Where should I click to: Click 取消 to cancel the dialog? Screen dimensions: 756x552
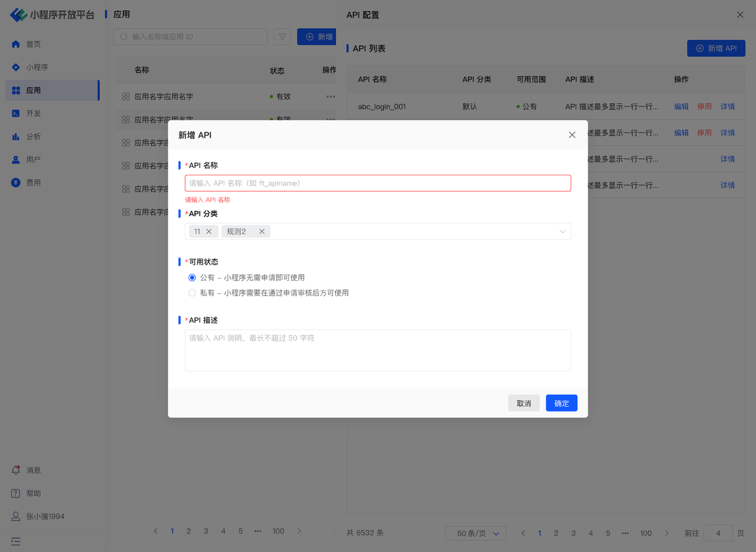pyautogui.click(x=523, y=403)
